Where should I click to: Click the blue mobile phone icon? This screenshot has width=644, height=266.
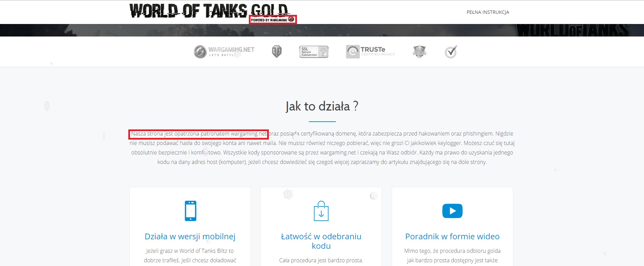[x=190, y=211]
